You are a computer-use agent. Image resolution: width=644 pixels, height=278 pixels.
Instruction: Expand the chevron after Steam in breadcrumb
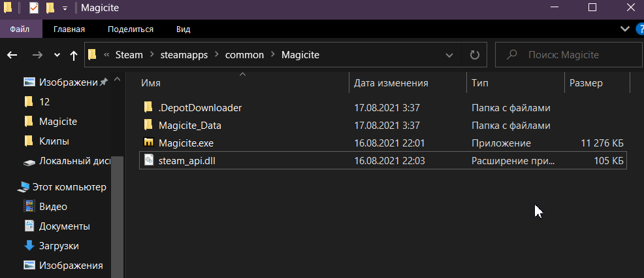pyautogui.click(x=152, y=55)
